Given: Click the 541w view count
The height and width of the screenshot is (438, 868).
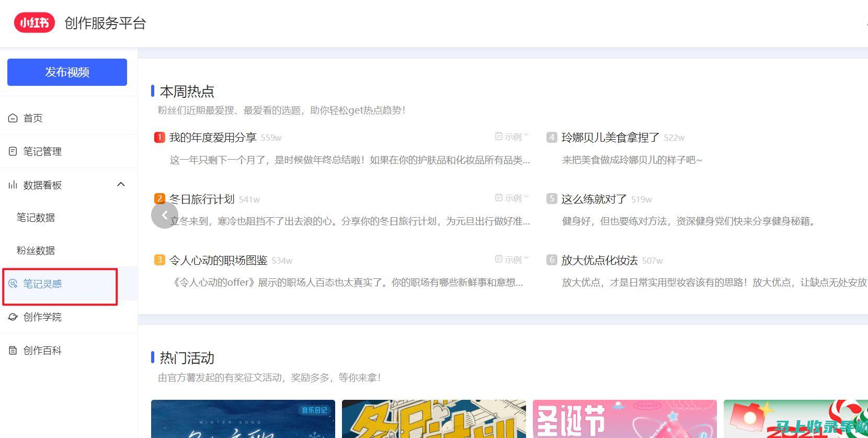Looking at the screenshot, I should pyautogui.click(x=249, y=200).
